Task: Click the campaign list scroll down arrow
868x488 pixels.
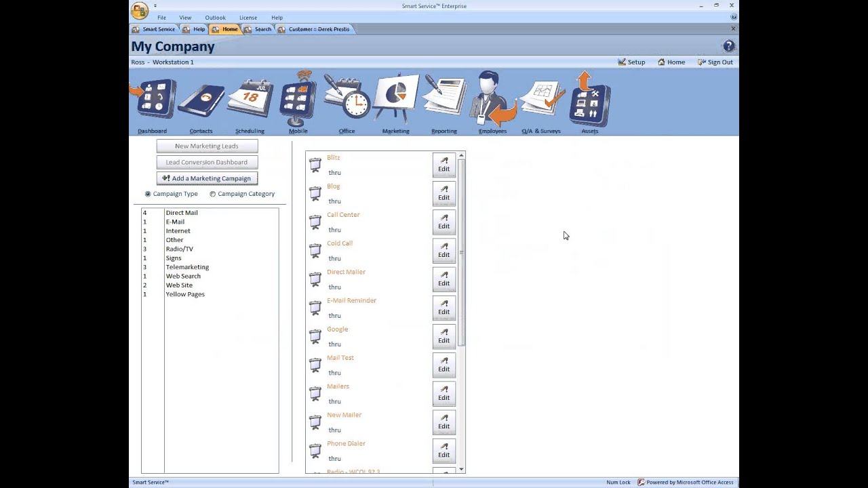Action: point(462,469)
